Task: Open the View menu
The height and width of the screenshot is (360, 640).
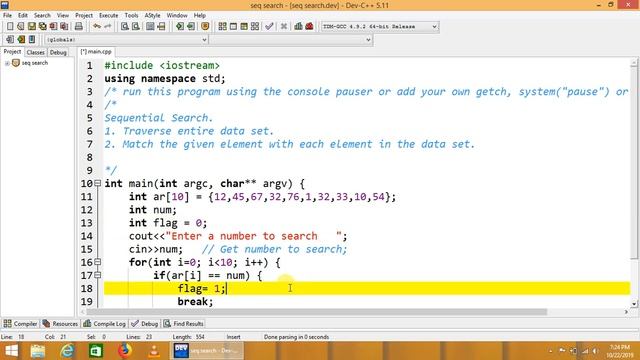Action: (63, 16)
